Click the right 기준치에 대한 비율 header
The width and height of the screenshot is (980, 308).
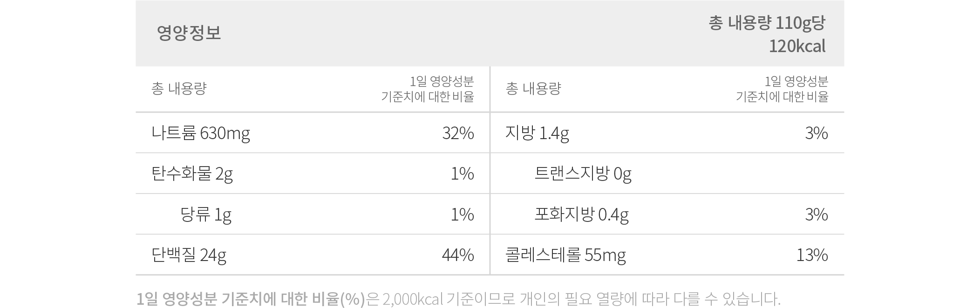782,97
